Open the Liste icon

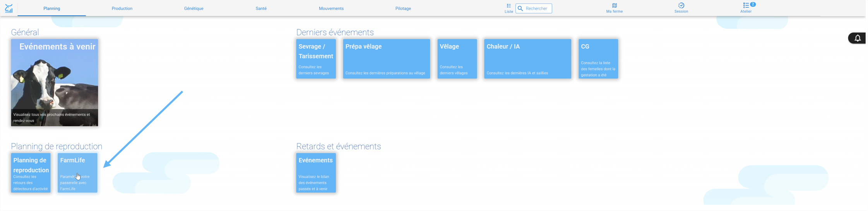tap(508, 6)
